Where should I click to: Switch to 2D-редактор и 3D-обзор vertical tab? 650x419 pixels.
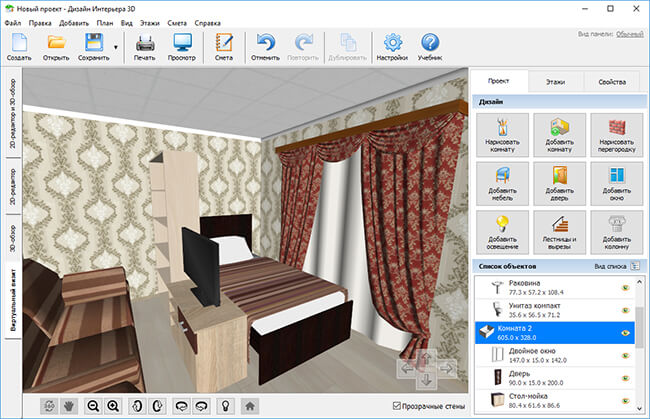point(13,113)
